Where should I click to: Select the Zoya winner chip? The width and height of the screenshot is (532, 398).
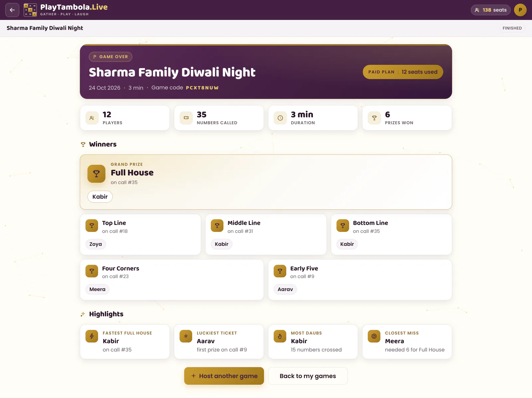tap(96, 244)
